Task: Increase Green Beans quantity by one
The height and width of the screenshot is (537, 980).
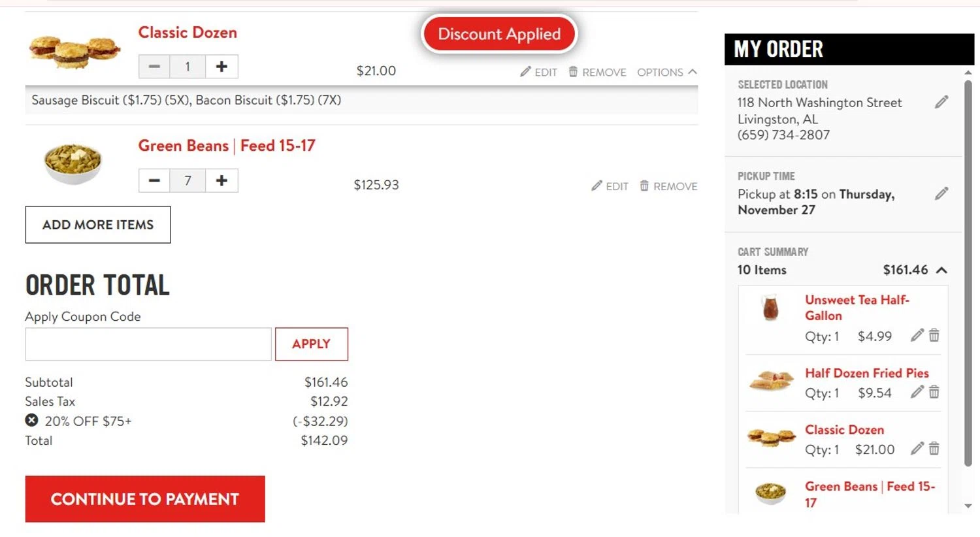Action: 221,181
